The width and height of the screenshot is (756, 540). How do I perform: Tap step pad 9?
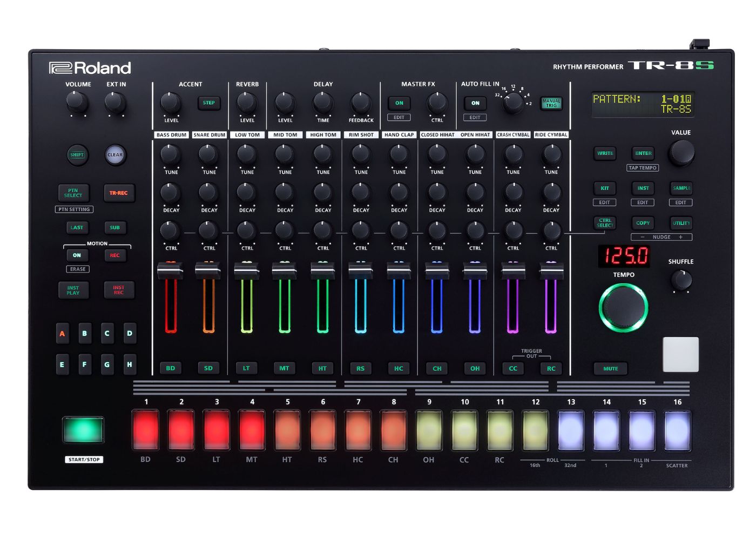click(429, 430)
